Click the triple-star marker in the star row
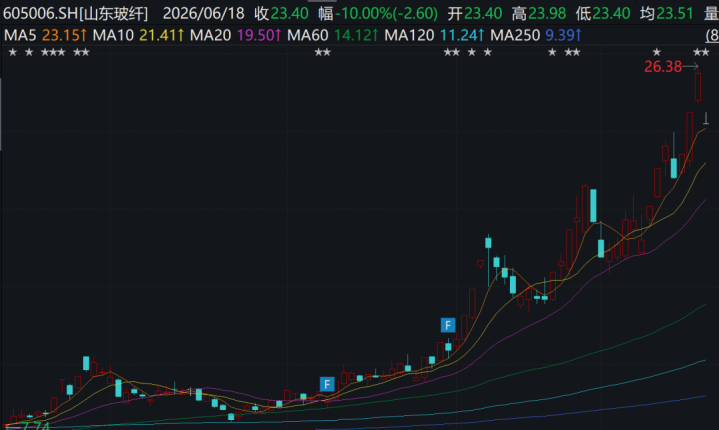719x430 pixels. pos(53,53)
